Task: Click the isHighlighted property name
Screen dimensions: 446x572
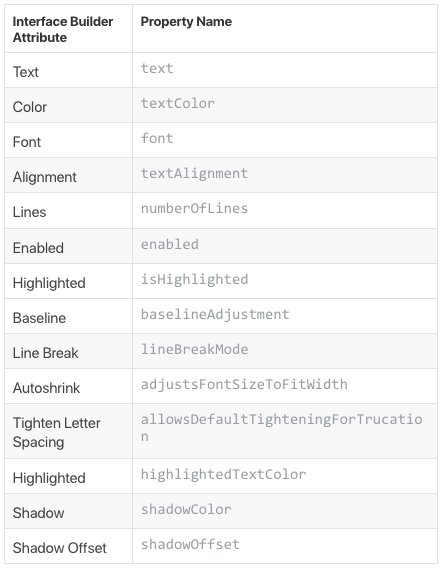Action: pyautogui.click(x=194, y=280)
